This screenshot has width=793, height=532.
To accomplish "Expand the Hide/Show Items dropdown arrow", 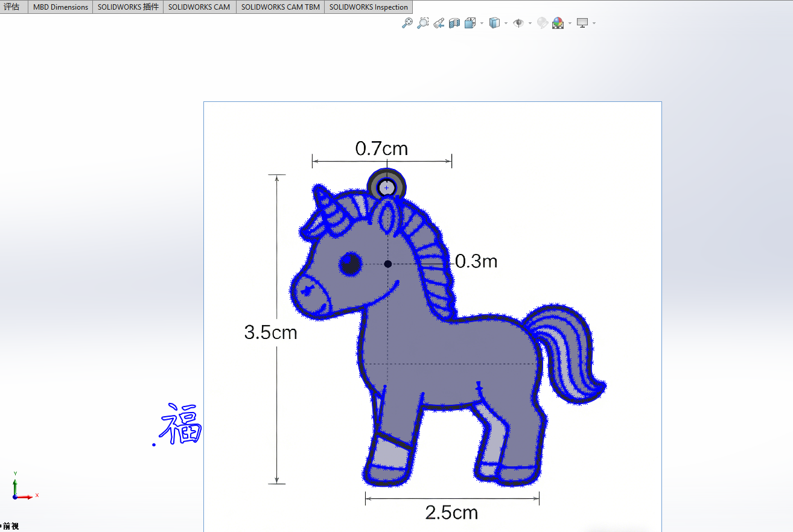I will click(x=530, y=24).
